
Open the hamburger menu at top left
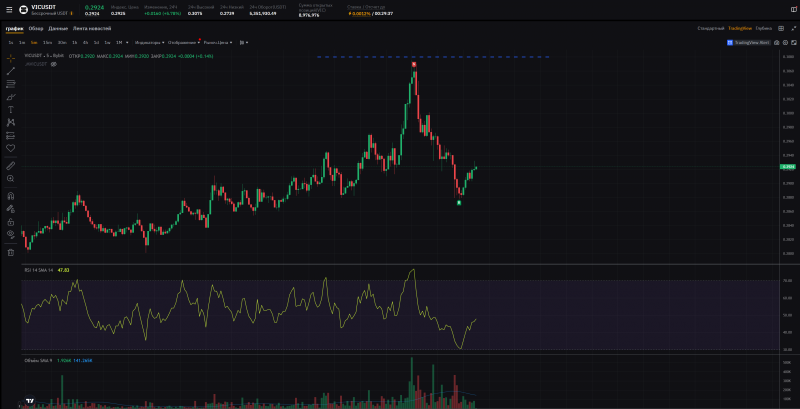[9, 10]
